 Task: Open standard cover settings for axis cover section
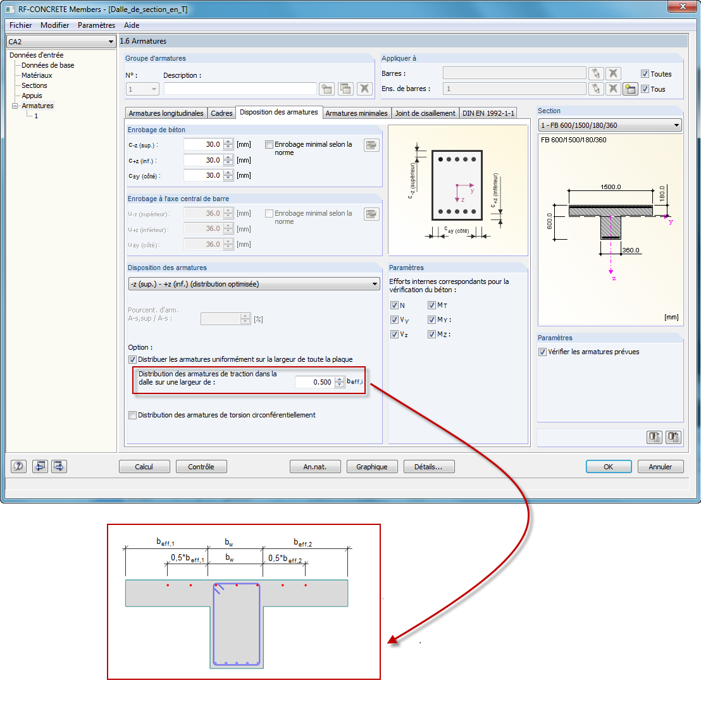click(371, 214)
